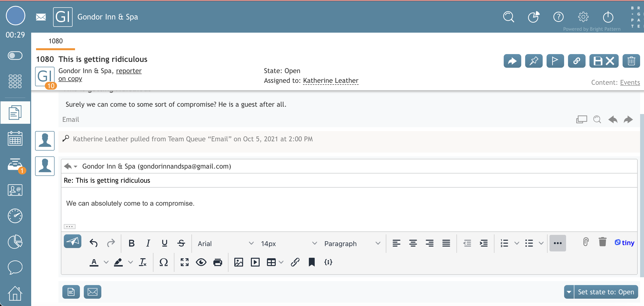This screenshot has height=306, width=644.
Task: Redo the last edit in editor
Action: pos(111,243)
